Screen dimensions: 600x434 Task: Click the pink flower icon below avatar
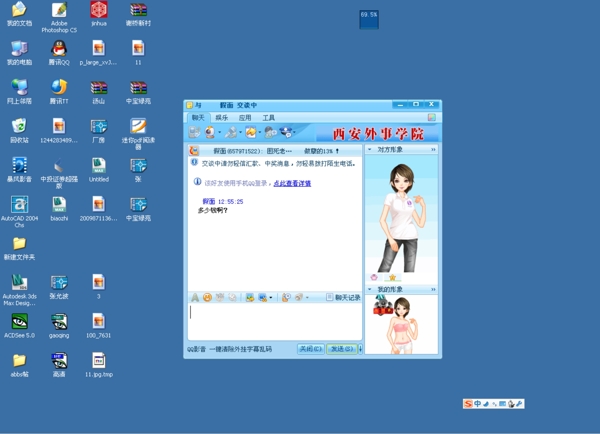374,277
